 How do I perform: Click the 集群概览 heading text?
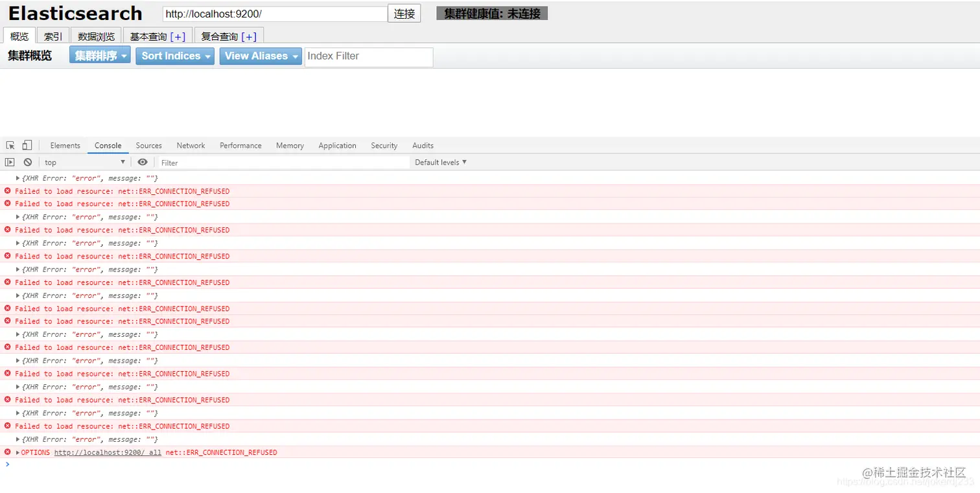30,56
